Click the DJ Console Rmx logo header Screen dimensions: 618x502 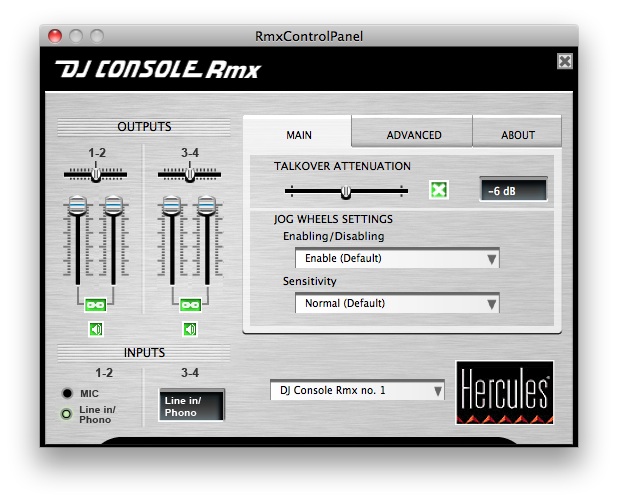[x=158, y=70]
